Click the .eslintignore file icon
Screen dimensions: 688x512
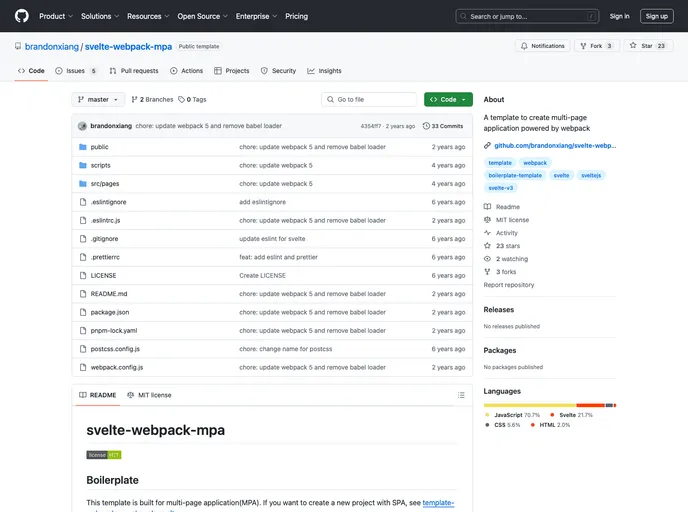[x=82, y=202]
